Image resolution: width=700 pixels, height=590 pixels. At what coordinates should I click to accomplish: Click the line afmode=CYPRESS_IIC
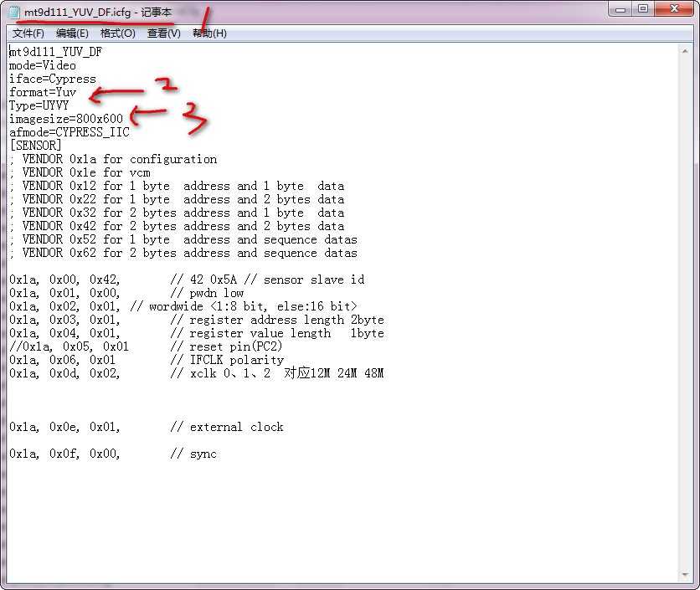pyautogui.click(x=69, y=132)
